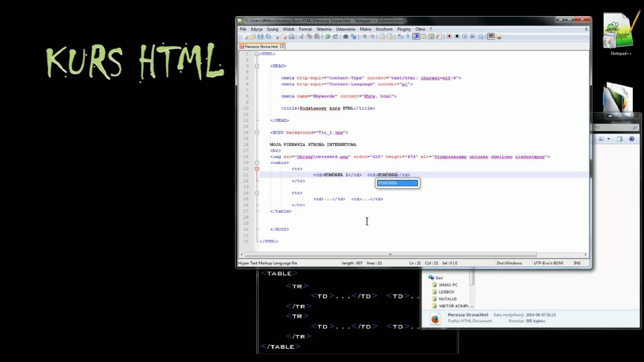Collapse the HTML fold marker on line 1
Image resolution: width=644 pixels, height=362 pixels.
(257, 54)
